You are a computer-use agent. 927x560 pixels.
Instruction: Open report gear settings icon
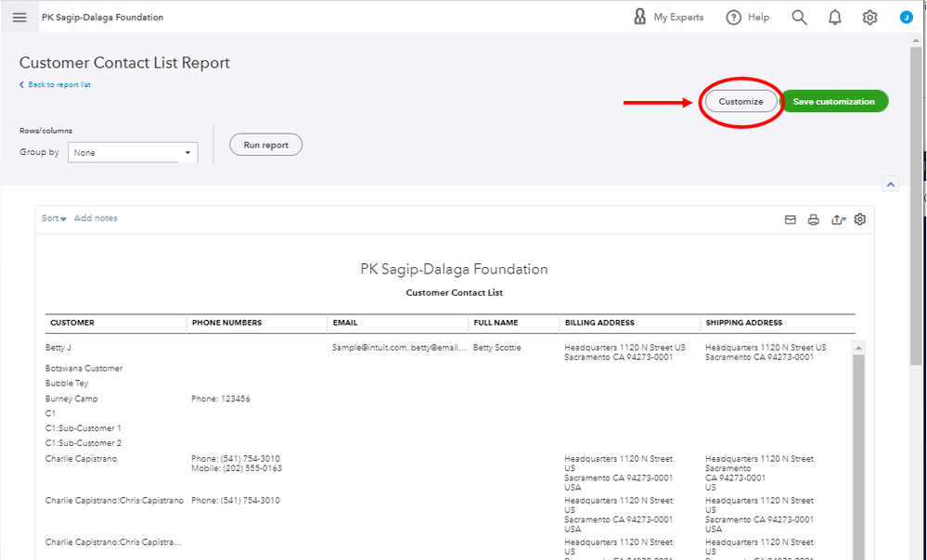point(860,220)
